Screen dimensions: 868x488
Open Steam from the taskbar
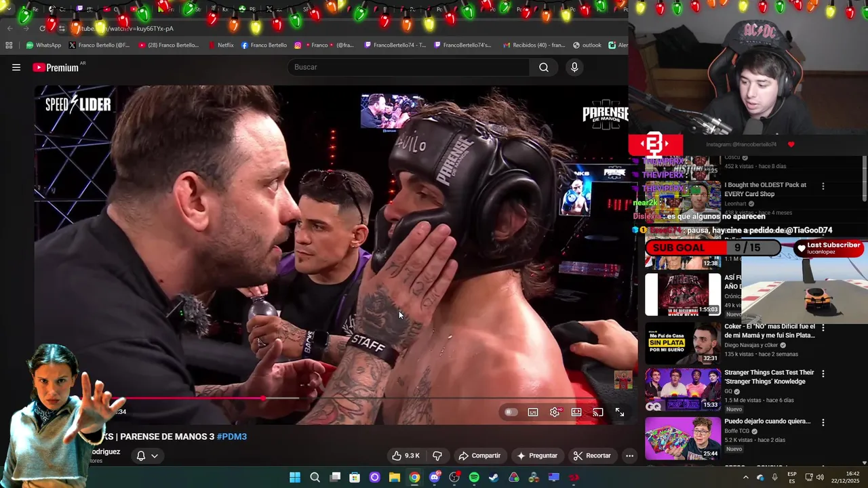click(x=494, y=477)
